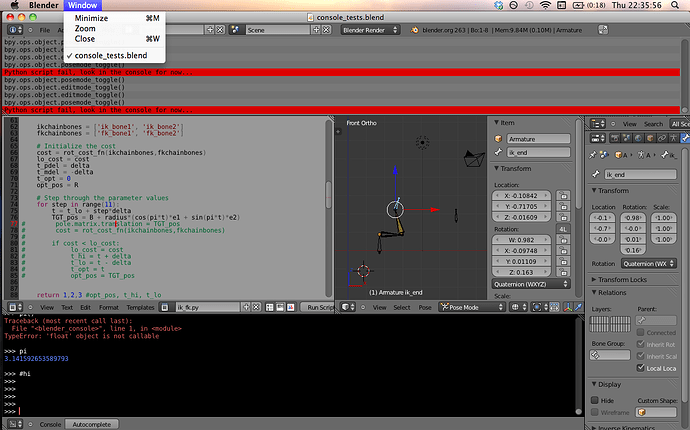This screenshot has height=430, width=690.
Task: Lock the Z location in Item panel
Action: coord(563,217)
